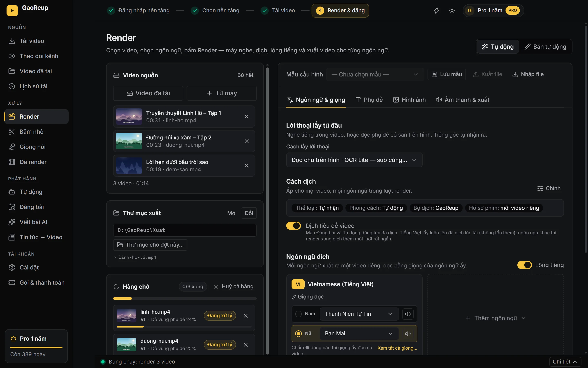Open Cài đặt gear item in sidebar
The height and width of the screenshot is (368, 588).
point(37,267)
